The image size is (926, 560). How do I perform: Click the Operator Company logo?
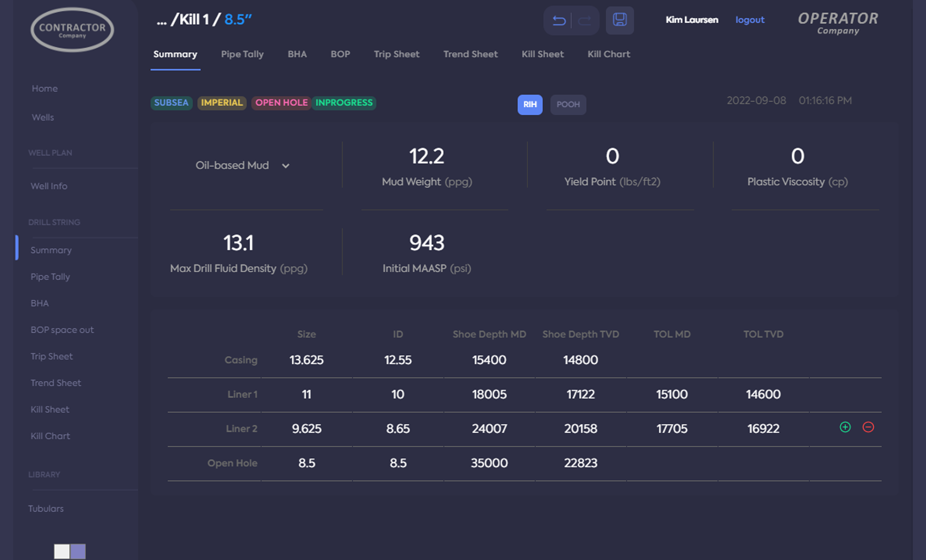(x=838, y=23)
